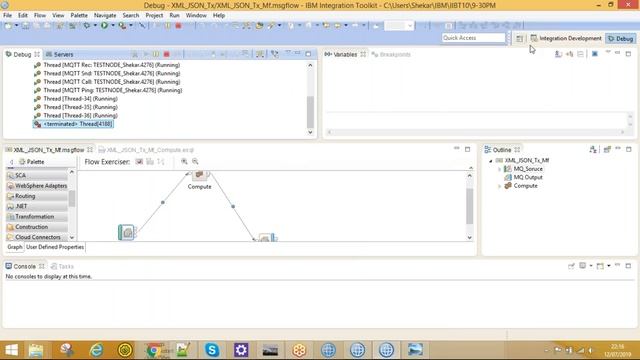Viewport: 640px width, 360px height.
Task: Open the Flow menu
Action: point(40,15)
